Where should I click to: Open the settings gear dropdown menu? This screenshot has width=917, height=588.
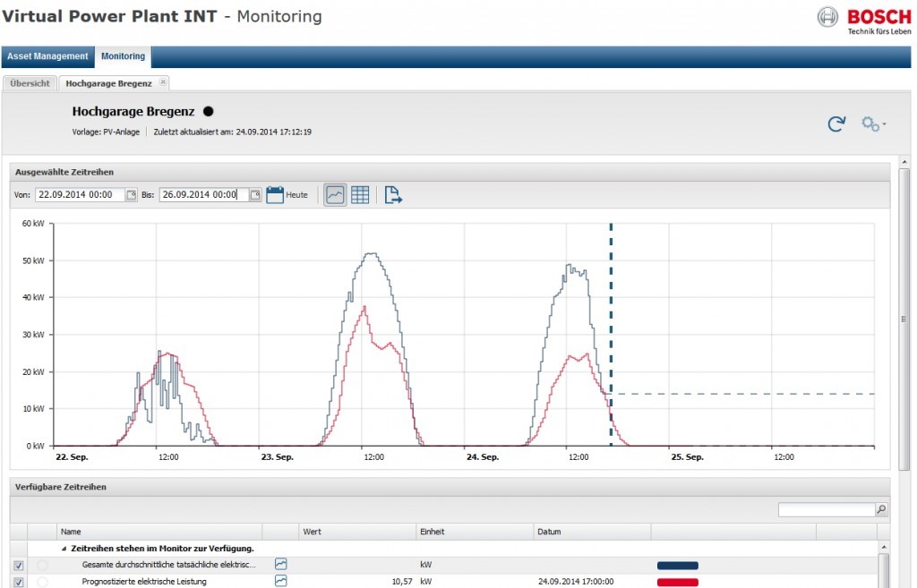tap(872, 124)
